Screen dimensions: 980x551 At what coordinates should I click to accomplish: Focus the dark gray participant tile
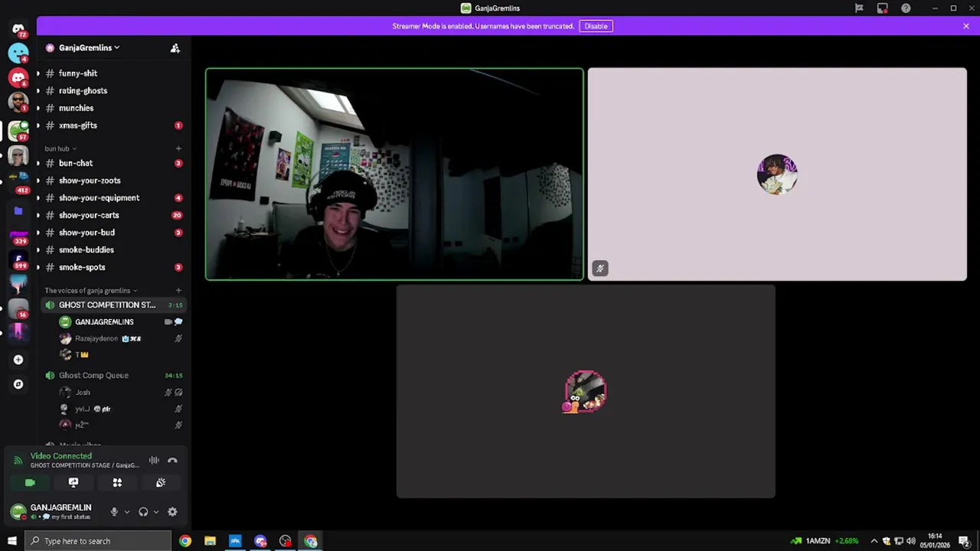[x=586, y=391]
